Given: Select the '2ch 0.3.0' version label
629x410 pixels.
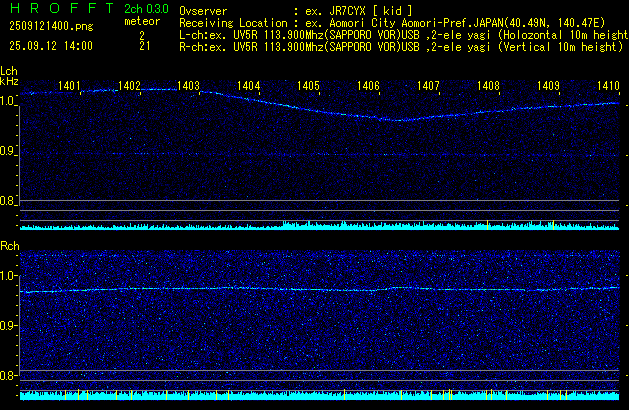Looking at the screenshot, I should click(x=146, y=9).
